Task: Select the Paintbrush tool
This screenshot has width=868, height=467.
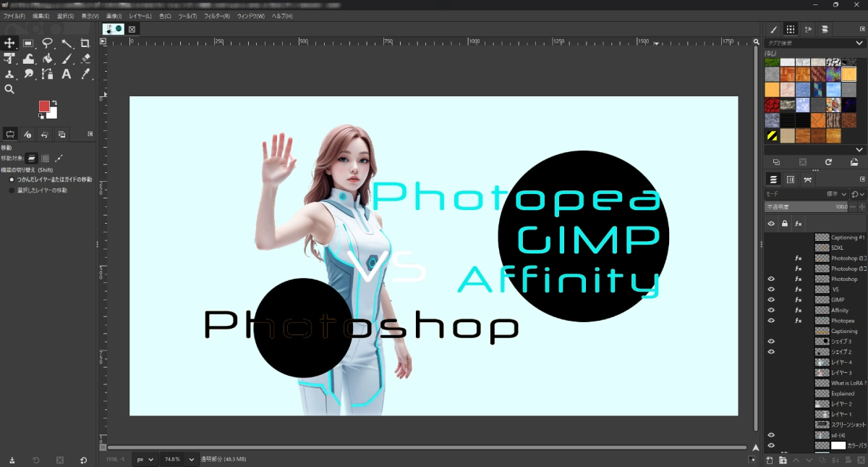Action: coord(67,59)
